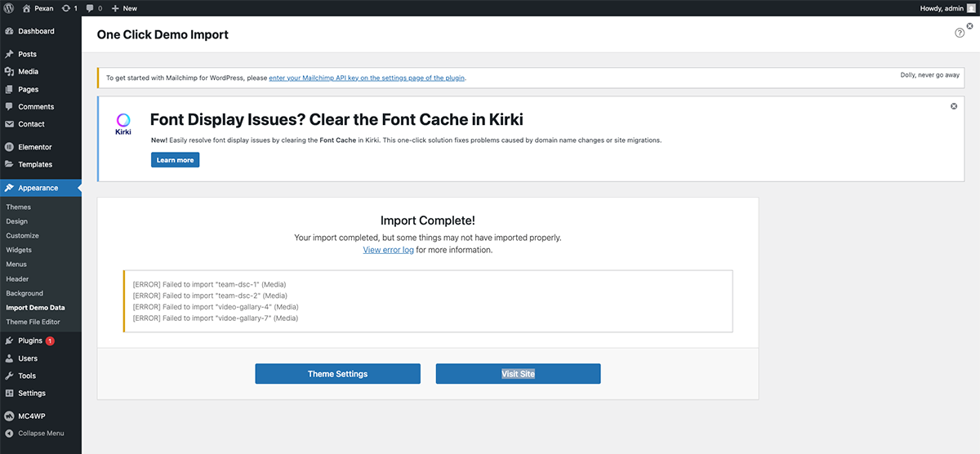Screen dimensions: 980x454
Task: Open Header submenu item
Action: tap(17, 279)
